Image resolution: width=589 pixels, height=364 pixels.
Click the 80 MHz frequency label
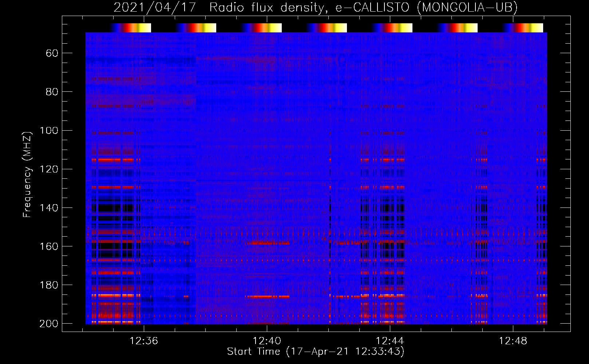52,92
